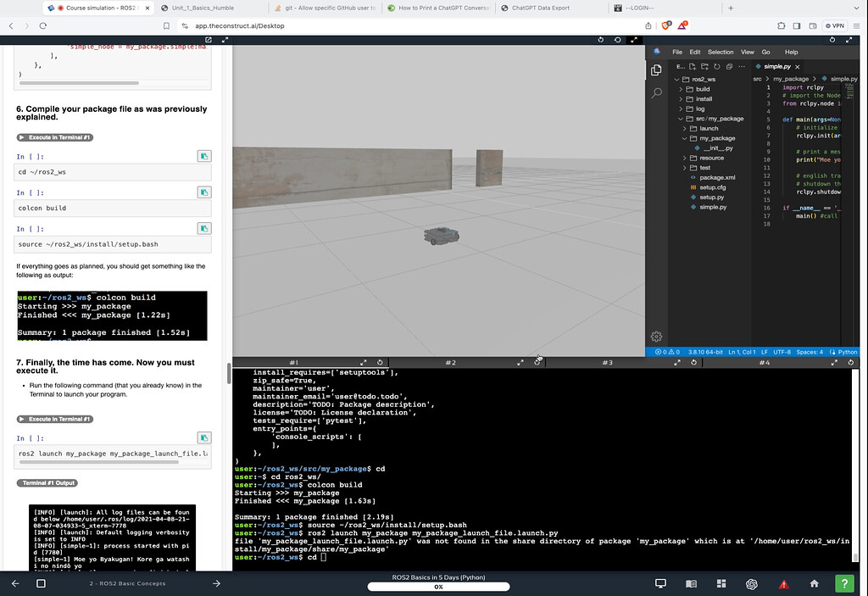The height and width of the screenshot is (596, 868).
Task: Open the Explorer view in the IDE sidebar
Action: [657, 70]
